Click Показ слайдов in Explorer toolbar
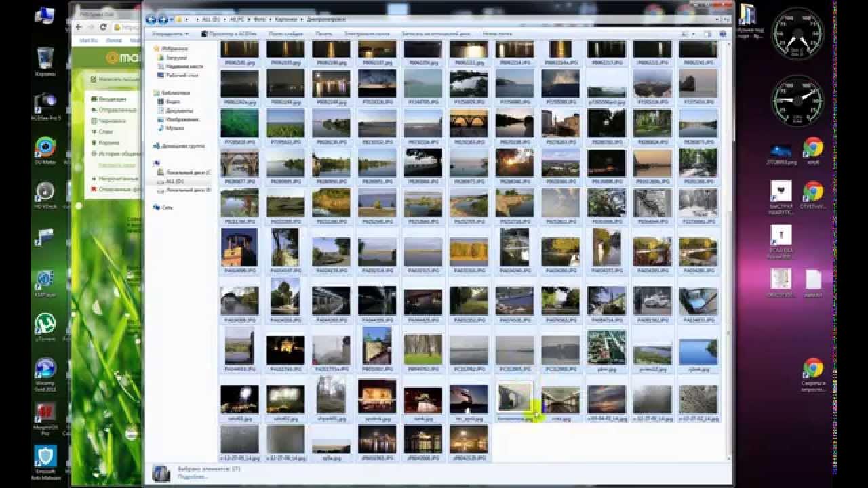The image size is (868, 488). tap(285, 33)
